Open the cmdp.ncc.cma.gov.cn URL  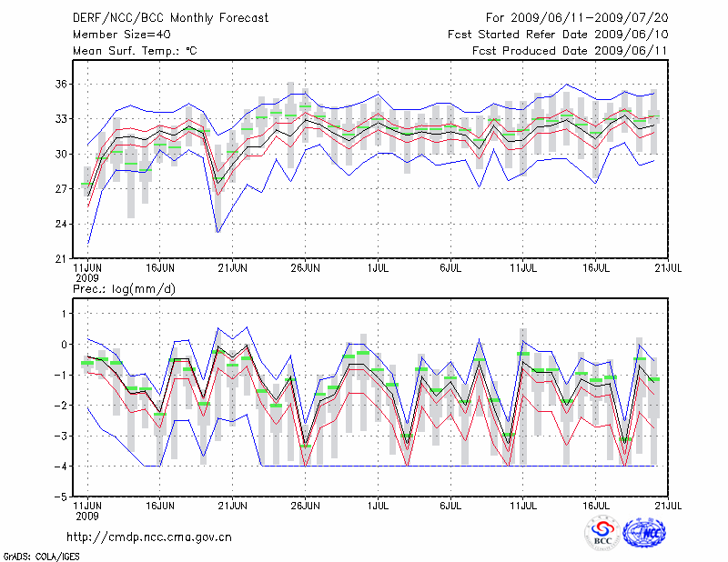click(x=149, y=537)
